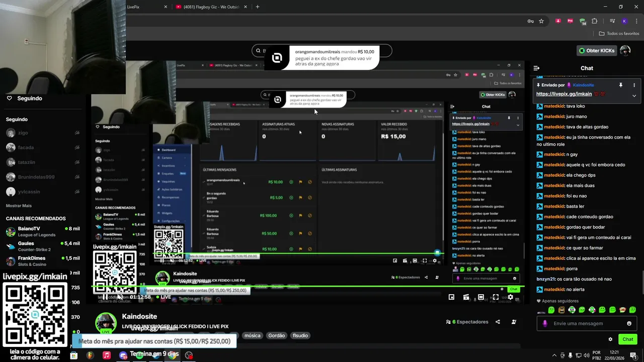Open the yvlcassin followed channel
644x362 pixels.
click(43, 192)
